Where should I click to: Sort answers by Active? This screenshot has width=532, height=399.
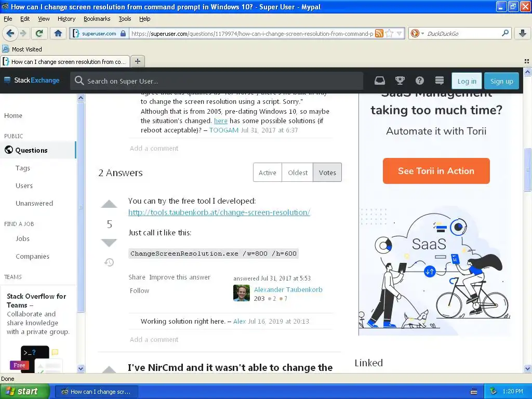pyautogui.click(x=268, y=172)
